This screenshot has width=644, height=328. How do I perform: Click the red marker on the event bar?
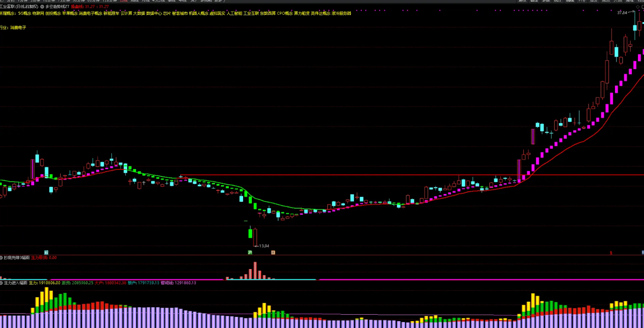[611, 252]
